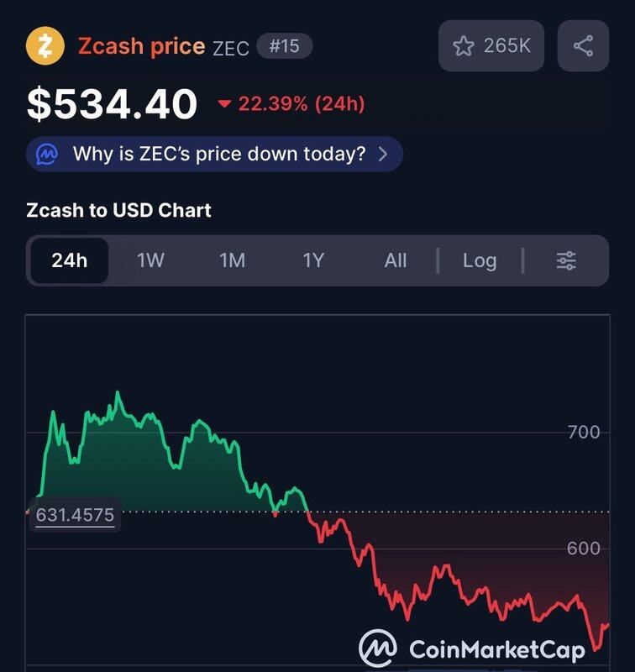Viewport: 635px width, 672px height.
Task: Click the 700 price axis label
Action: (x=583, y=433)
